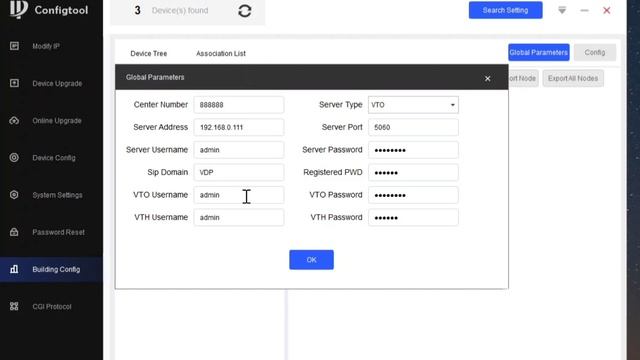Click the VTH Password field
Viewport: 640px width, 360px height.
point(413,218)
